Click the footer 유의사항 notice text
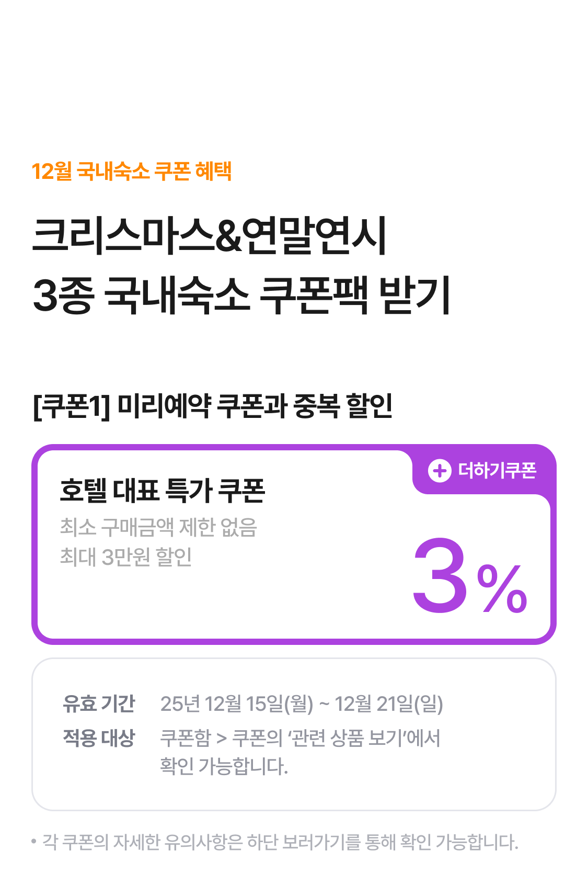Viewport: 588px width, 874px height. [280, 842]
